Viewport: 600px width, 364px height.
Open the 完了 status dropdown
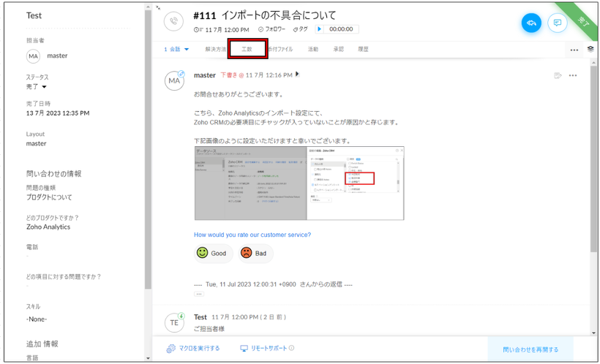tap(37, 87)
